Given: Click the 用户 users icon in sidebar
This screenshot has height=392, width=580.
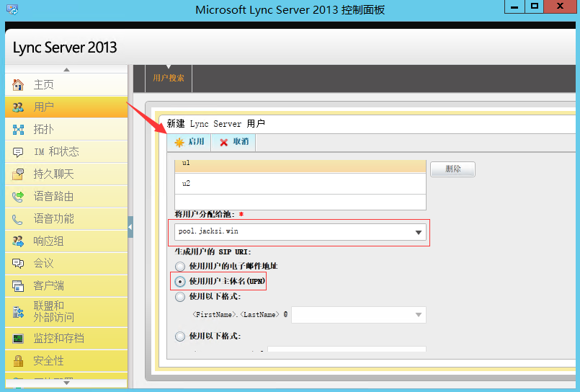Looking at the screenshot, I should pos(18,107).
